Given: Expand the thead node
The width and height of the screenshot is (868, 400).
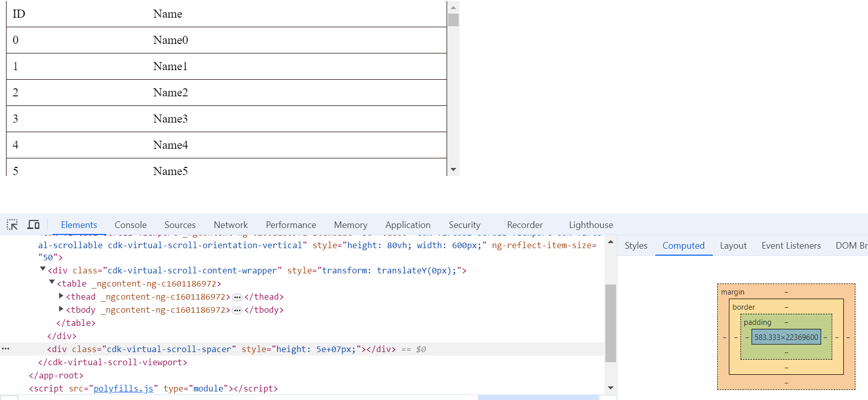Looking at the screenshot, I should click(x=61, y=296).
